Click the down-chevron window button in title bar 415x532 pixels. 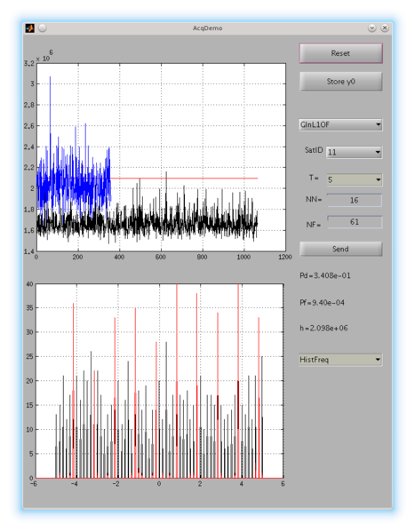[371, 28]
